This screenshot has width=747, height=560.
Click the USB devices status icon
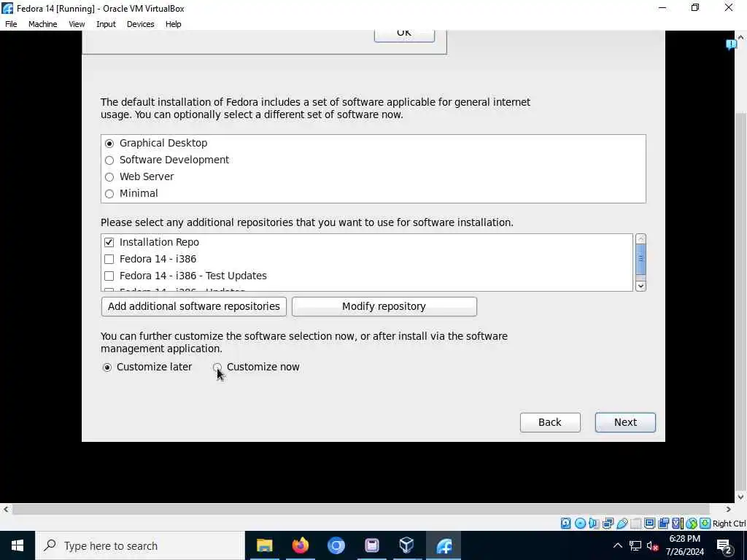(x=622, y=524)
